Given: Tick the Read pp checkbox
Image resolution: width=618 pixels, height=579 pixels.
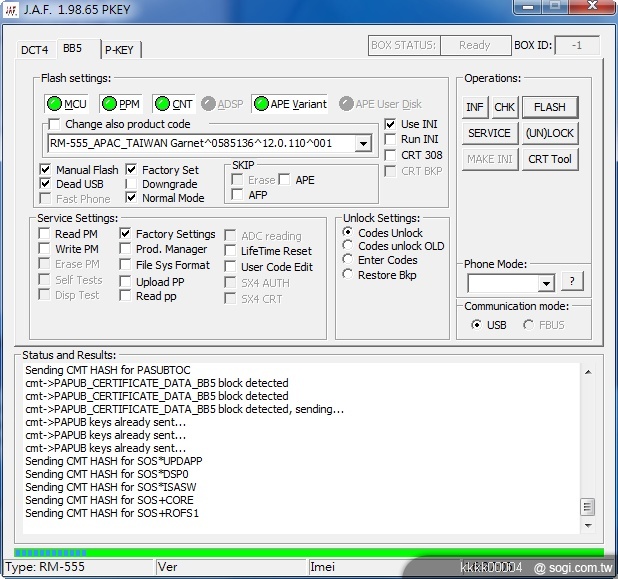Looking at the screenshot, I should 125,296.
